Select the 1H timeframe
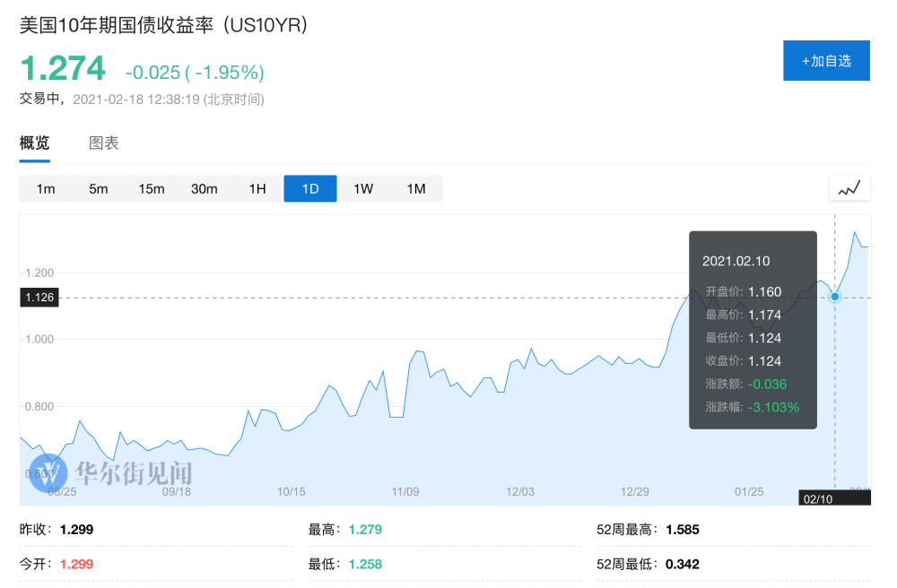This screenshot has height=588, width=897. 257,188
